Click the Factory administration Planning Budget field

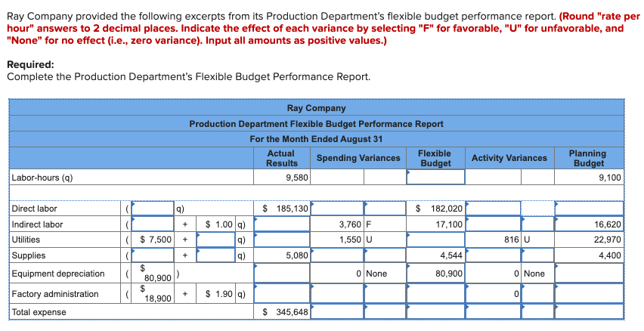[589, 294]
